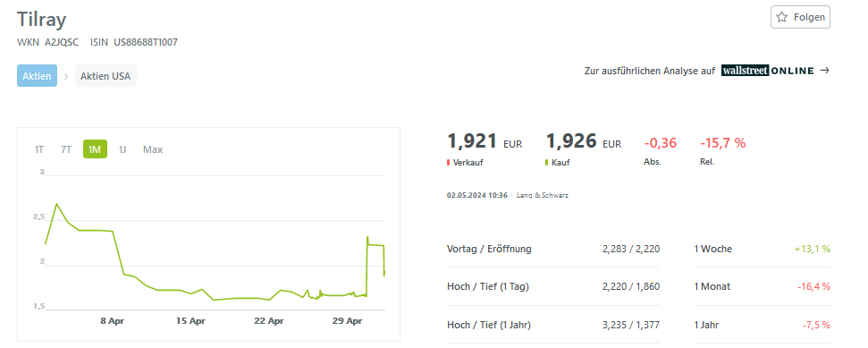Click the 8 Apr chart axis label
Screen dimensions: 868x348
click(x=112, y=321)
